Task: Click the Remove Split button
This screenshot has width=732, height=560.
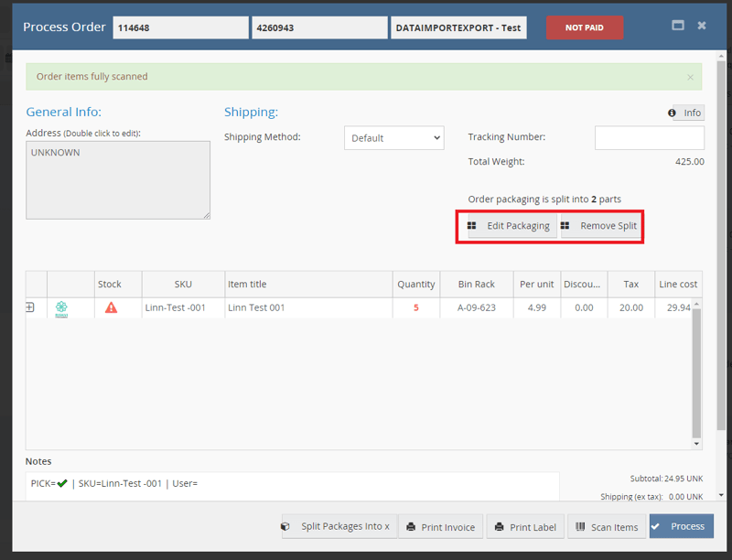Action: point(599,226)
